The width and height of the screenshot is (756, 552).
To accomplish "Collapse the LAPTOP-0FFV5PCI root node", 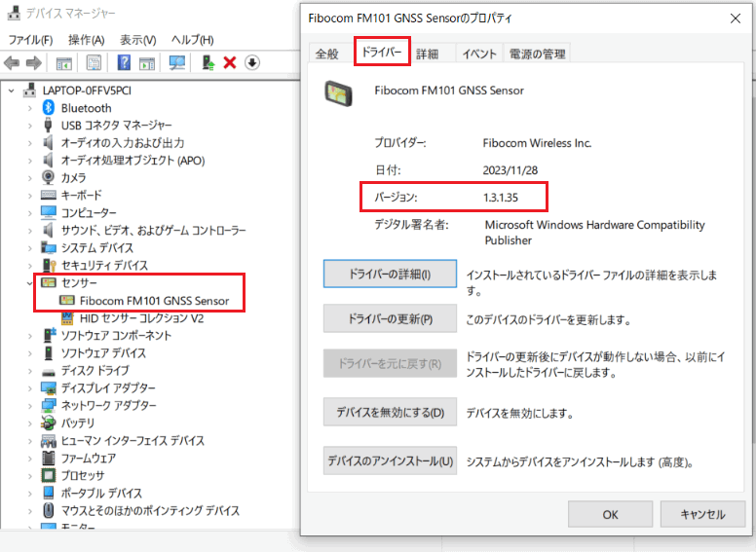I will point(12,91).
